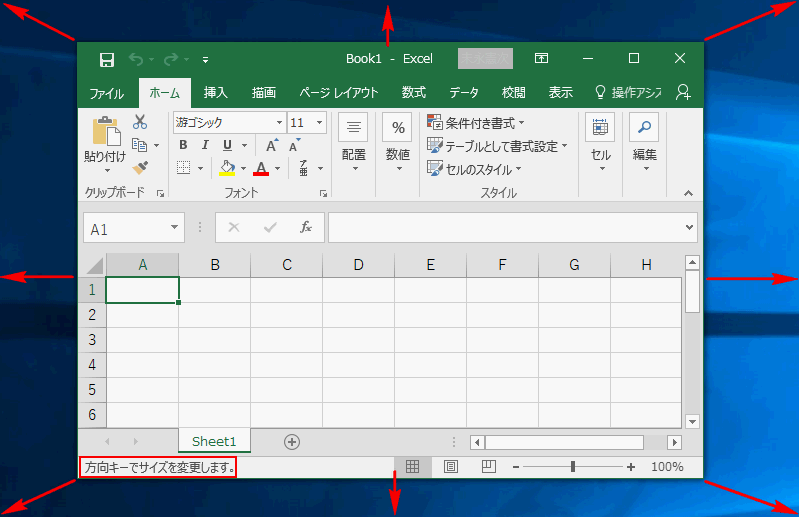
Task: Click the Name Box showing A1
Action: [134, 228]
